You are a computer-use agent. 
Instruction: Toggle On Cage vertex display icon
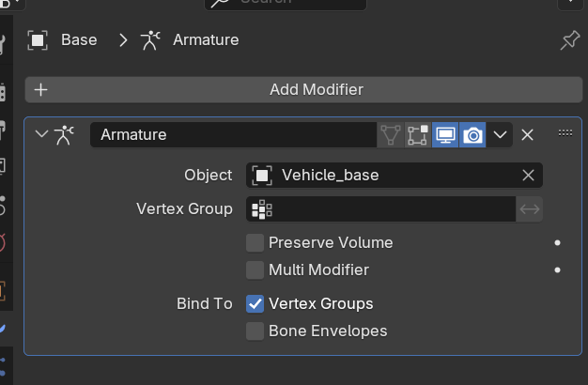tap(390, 135)
